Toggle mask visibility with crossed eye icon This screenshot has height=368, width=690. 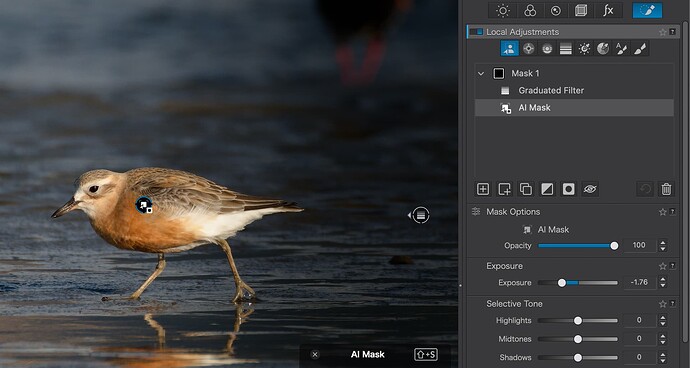pyautogui.click(x=590, y=189)
